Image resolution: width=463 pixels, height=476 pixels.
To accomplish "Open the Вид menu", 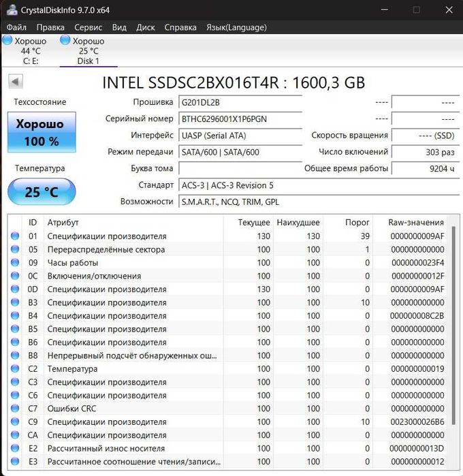I will point(119,27).
